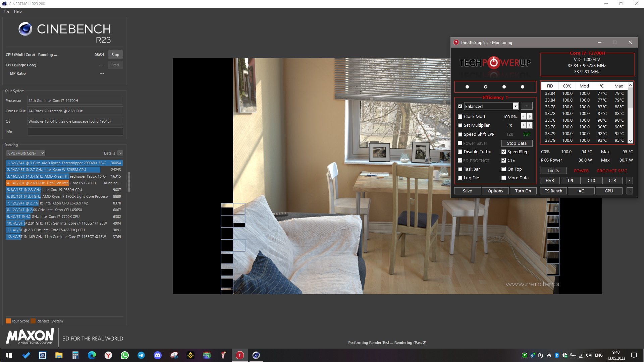
Task: Enable the On Top checkbox
Action: click(504, 169)
